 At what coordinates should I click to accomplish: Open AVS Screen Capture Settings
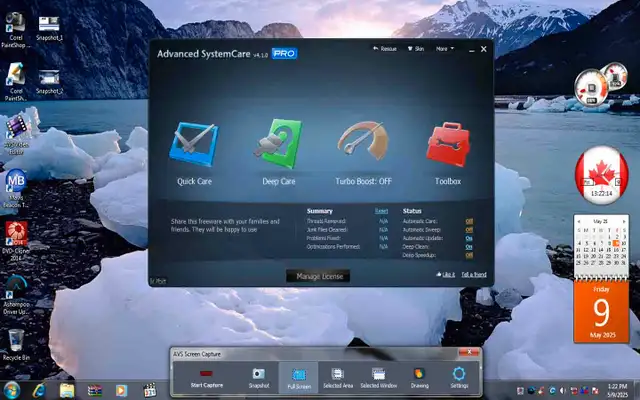coord(459,378)
